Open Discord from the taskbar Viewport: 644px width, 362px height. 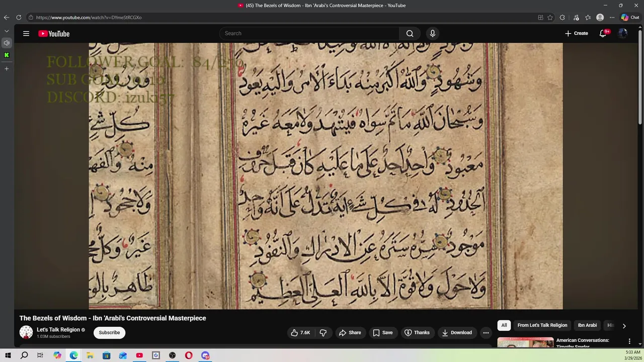[205, 355]
